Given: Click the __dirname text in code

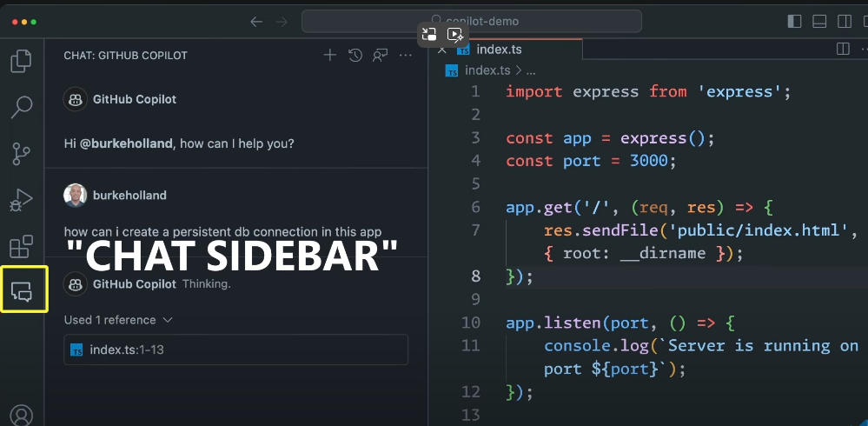Looking at the screenshot, I should click(x=663, y=254).
